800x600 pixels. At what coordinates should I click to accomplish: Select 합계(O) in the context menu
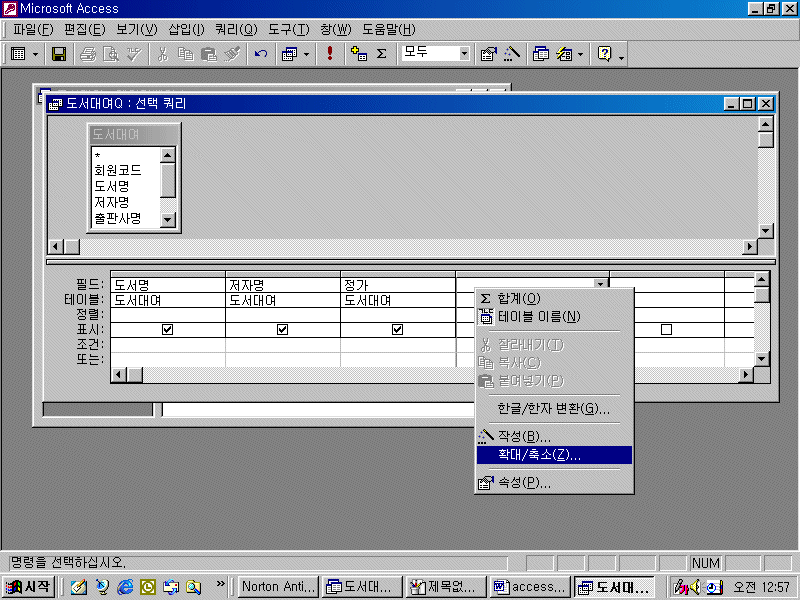[x=554, y=298]
